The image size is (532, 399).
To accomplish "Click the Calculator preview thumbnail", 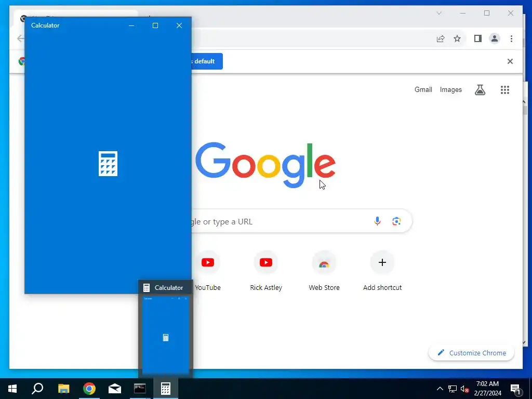I will click(x=165, y=335).
